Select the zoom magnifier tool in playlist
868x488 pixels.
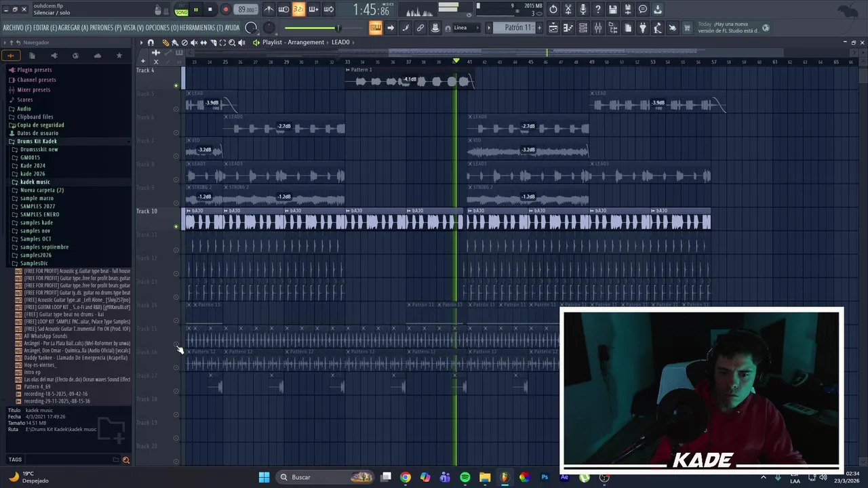coord(232,42)
